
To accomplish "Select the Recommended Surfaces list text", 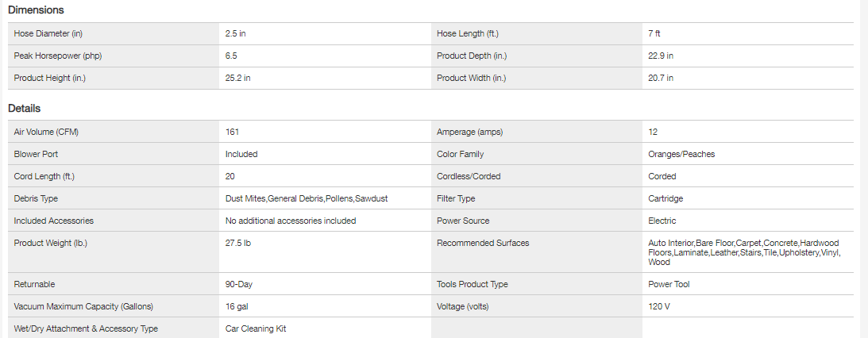I will click(x=743, y=252).
